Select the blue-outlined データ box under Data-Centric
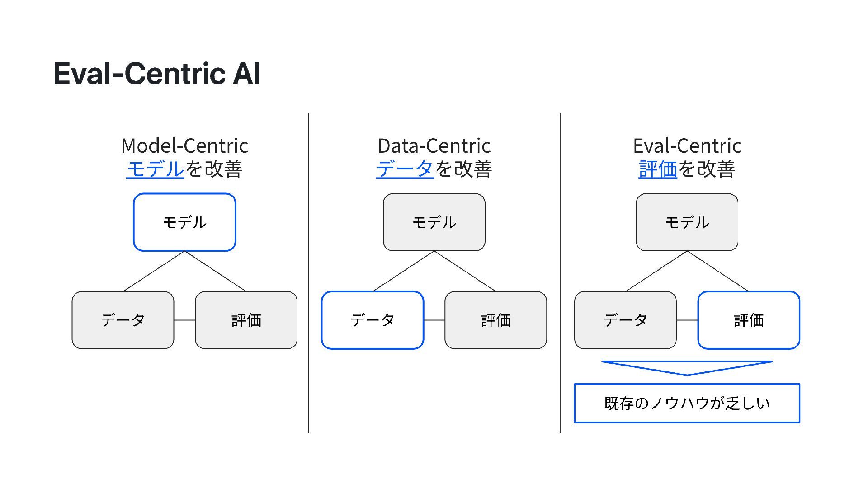This screenshot has height=488, width=868. pyautogui.click(x=372, y=320)
